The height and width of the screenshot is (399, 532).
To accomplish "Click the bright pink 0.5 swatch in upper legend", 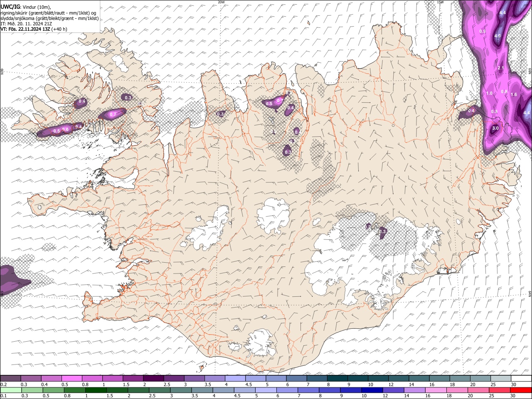I will 71,379.
